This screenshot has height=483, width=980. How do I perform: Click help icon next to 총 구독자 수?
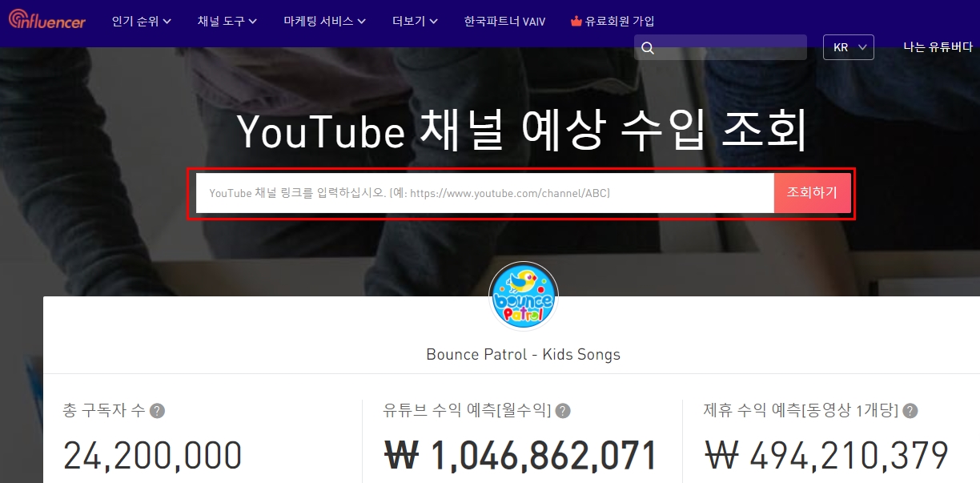pyautogui.click(x=158, y=411)
